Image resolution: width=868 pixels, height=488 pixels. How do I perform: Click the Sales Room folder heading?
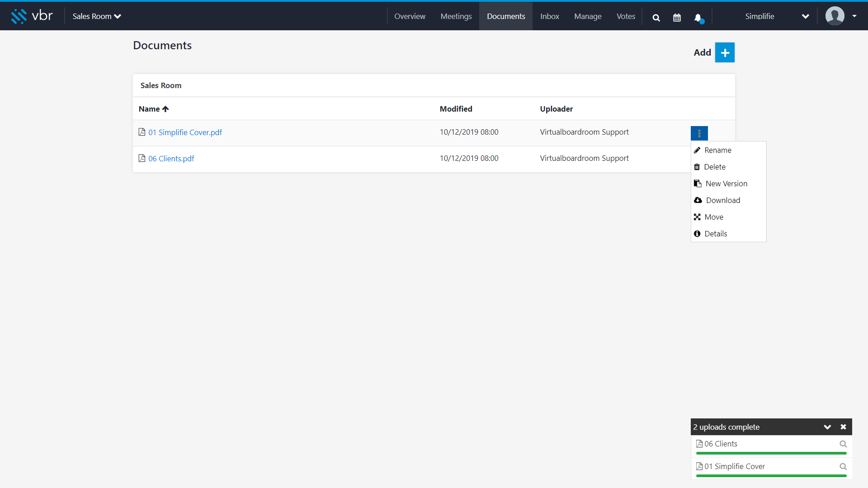tap(161, 85)
